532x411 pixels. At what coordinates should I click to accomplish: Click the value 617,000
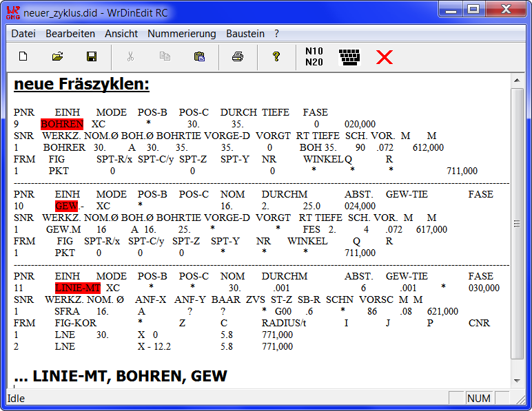click(431, 230)
